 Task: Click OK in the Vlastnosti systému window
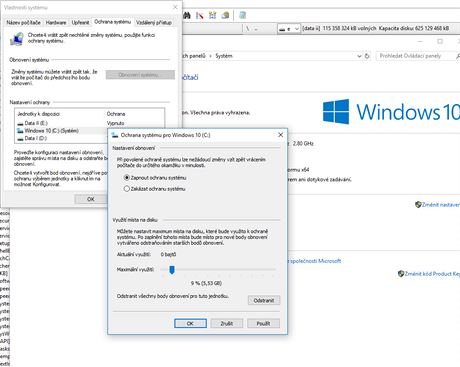click(91, 199)
